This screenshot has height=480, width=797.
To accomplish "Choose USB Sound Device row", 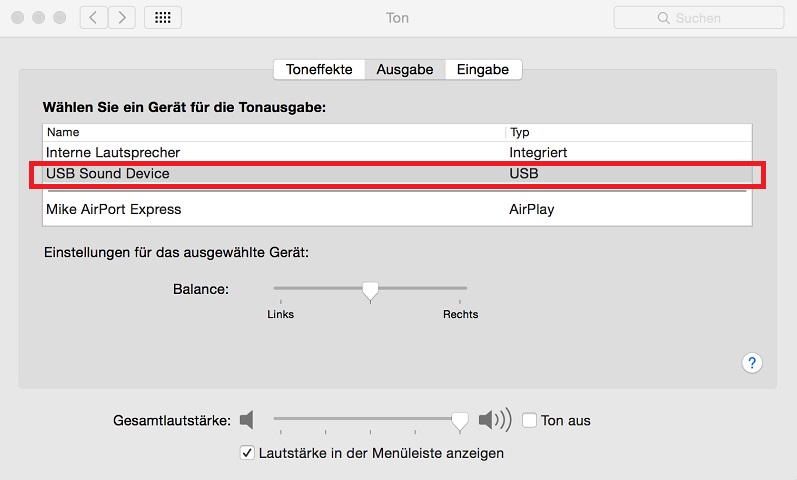I will click(397, 173).
